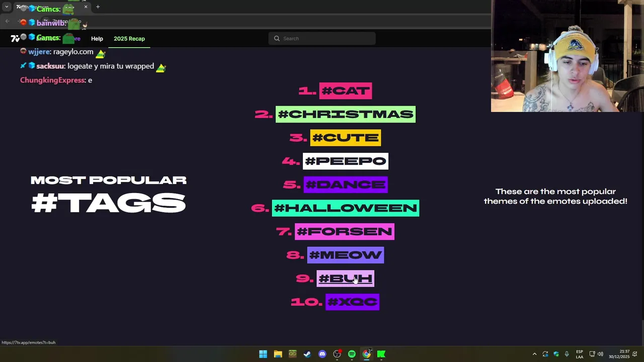Screen dimensions: 644x362
Task: Open the #CHRISTMAS tag link
Action: coord(346,114)
